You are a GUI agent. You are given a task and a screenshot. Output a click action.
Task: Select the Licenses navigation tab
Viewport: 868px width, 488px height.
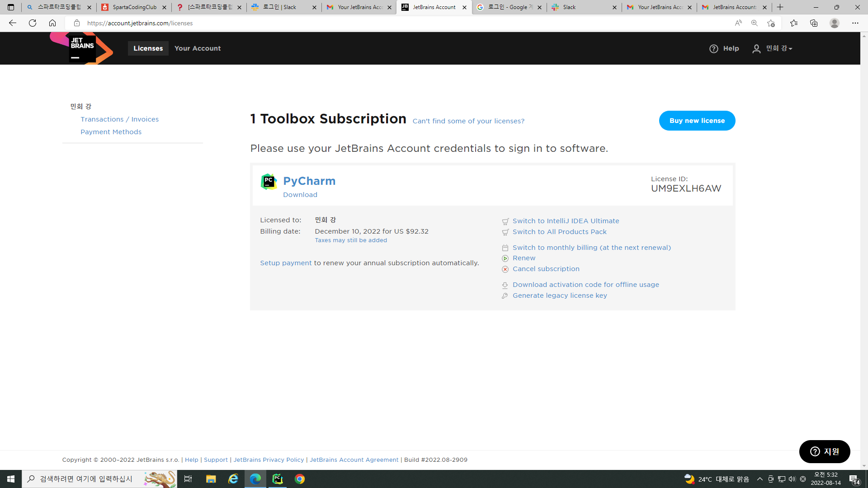[148, 48]
